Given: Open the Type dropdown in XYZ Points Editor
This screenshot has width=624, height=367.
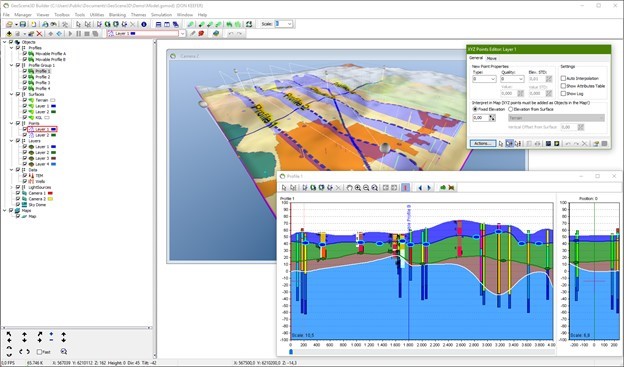Looking at the screenshot, I should [484, 79].
